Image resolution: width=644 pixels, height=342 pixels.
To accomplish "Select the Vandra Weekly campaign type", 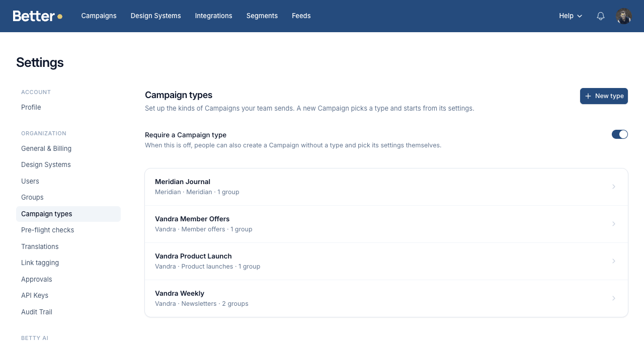I will coord(386,298).
